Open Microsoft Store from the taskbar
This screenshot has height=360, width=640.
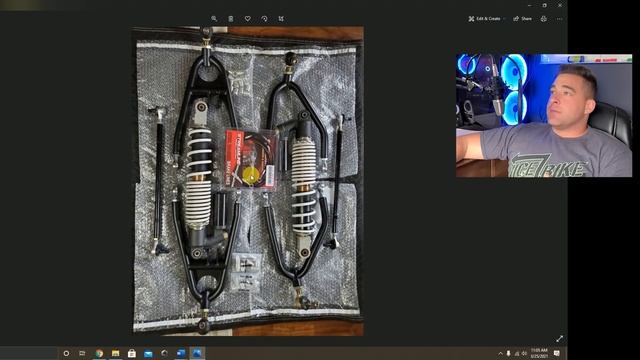tap(132, 353)
